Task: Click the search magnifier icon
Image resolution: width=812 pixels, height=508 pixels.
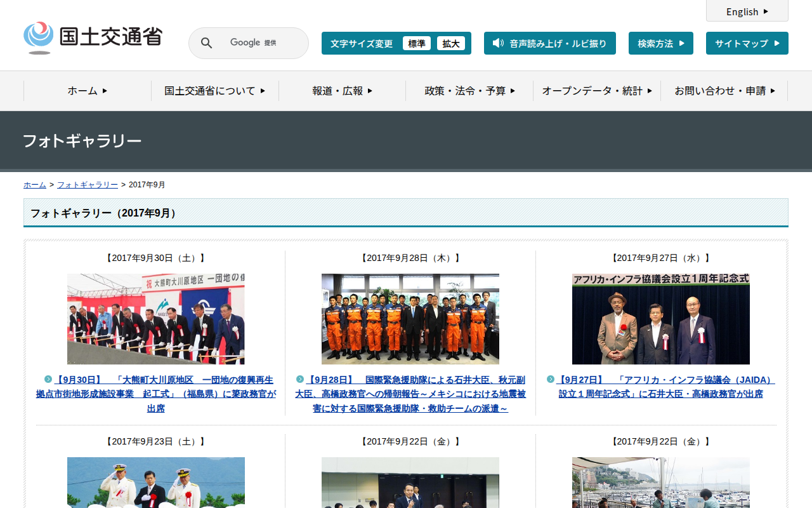Action: pos(207,43)
